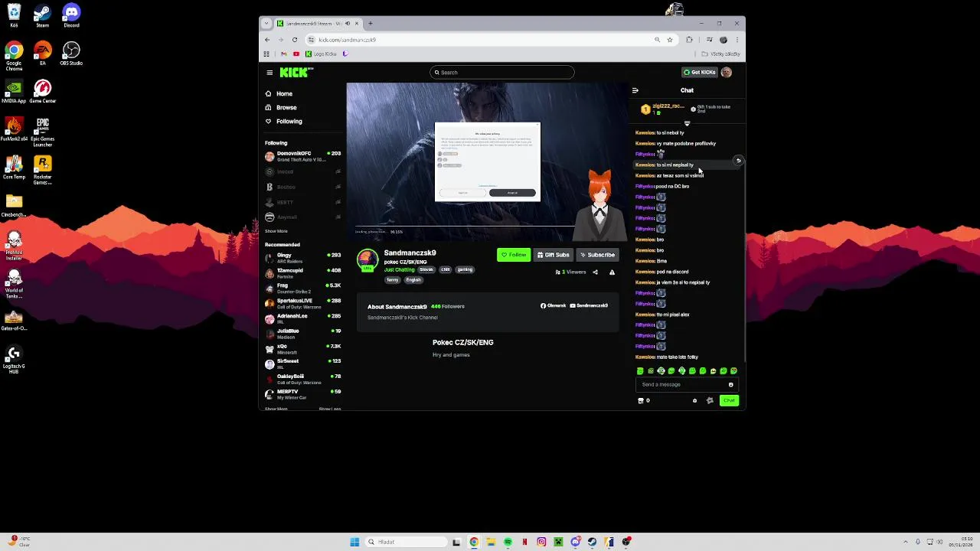Viewport: 980px width, 551px height.
Task: Share the stream via share icon
Action: tap(595, 272)
